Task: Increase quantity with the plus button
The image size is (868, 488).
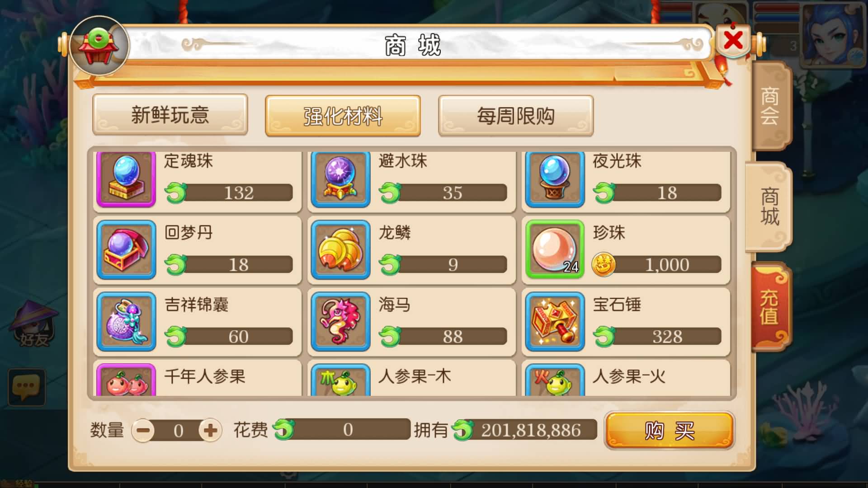Action: tap(210, 430)
